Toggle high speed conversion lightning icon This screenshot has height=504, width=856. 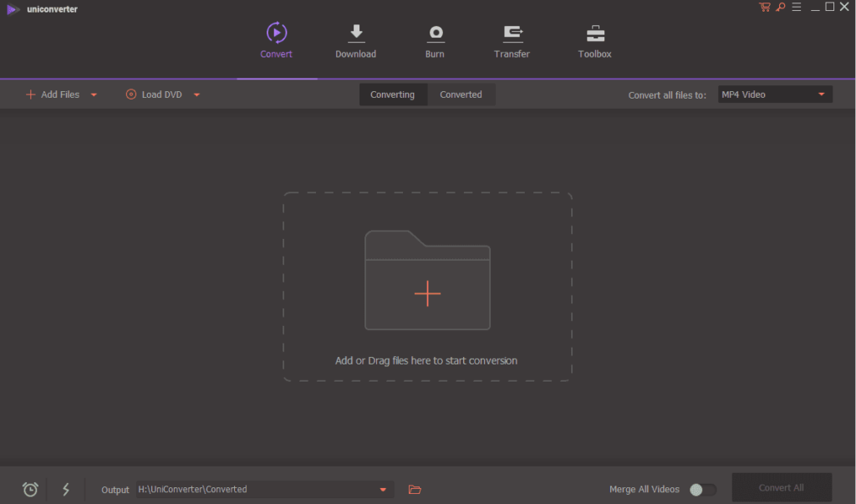pyautogui.click(x=66, y=489)
